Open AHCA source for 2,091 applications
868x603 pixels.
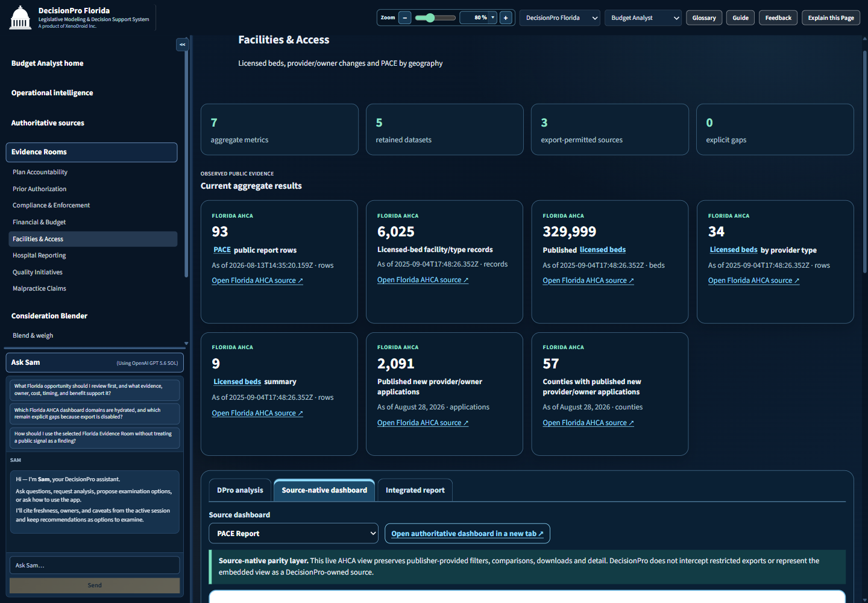click(423, 423)
